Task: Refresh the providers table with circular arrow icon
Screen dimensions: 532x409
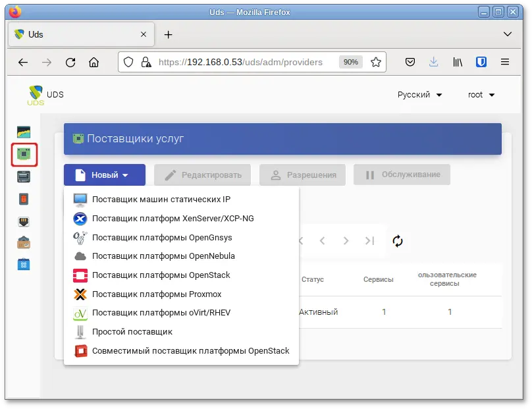Action: pos(398,241)
